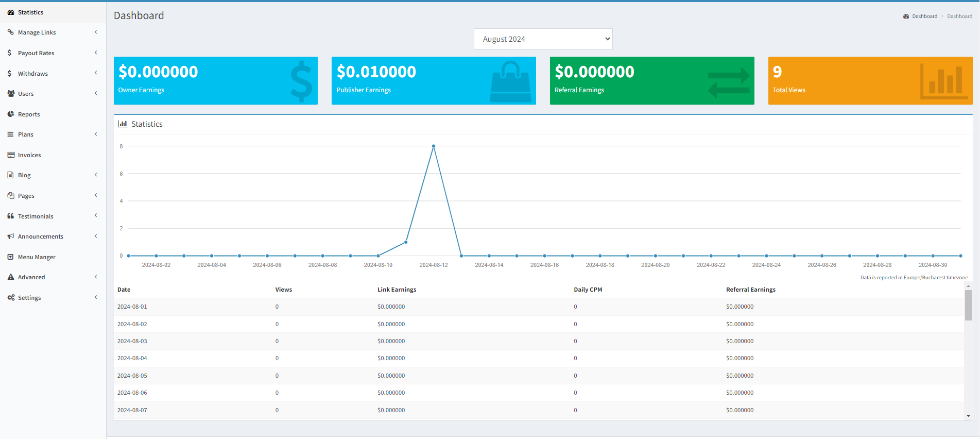Expand the Testimonials submenu chevron
Viewport: 980px width, 439px height.
point(96,215)
